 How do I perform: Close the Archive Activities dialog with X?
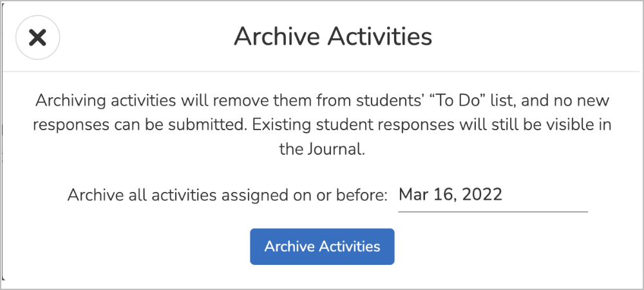point(38,38)
